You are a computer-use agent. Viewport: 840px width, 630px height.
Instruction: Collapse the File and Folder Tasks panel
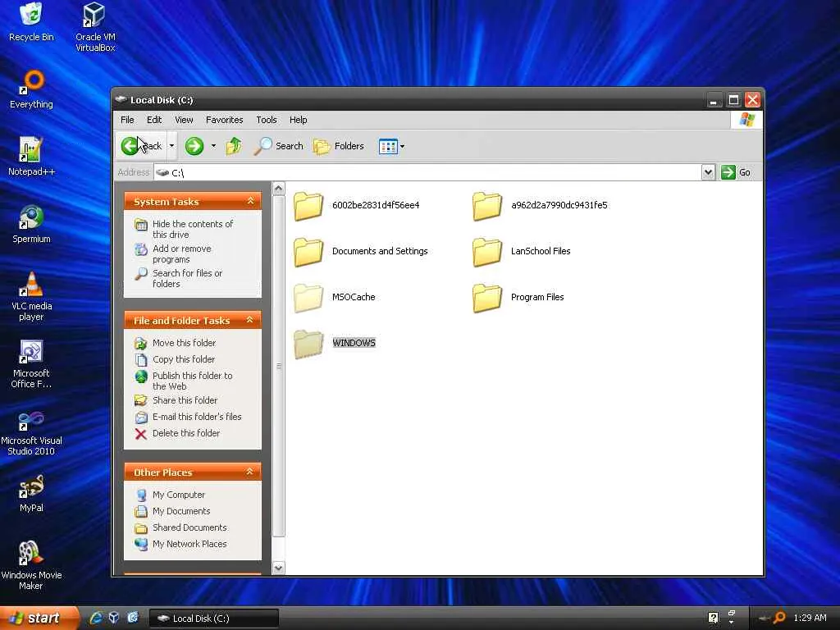click(249, 320)
